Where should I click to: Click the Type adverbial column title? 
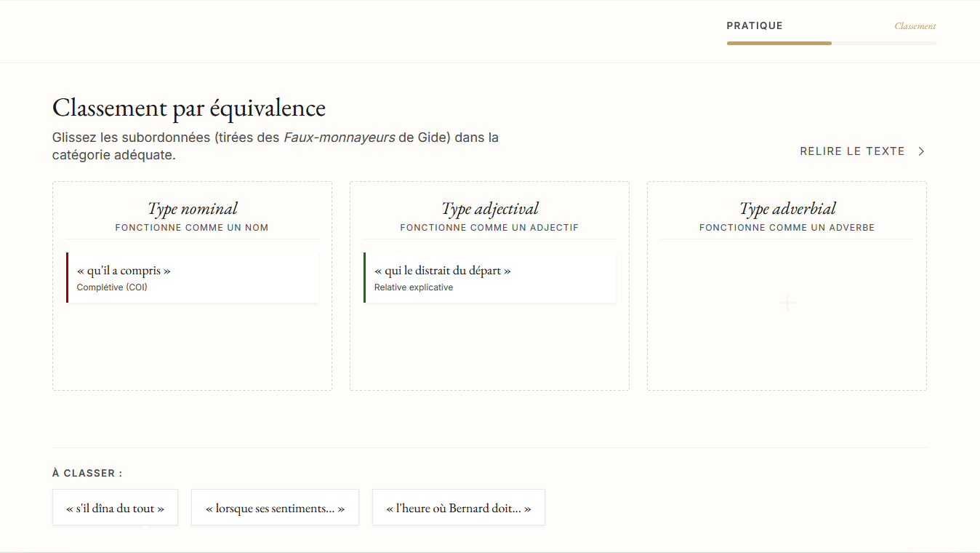click(787, 209)
